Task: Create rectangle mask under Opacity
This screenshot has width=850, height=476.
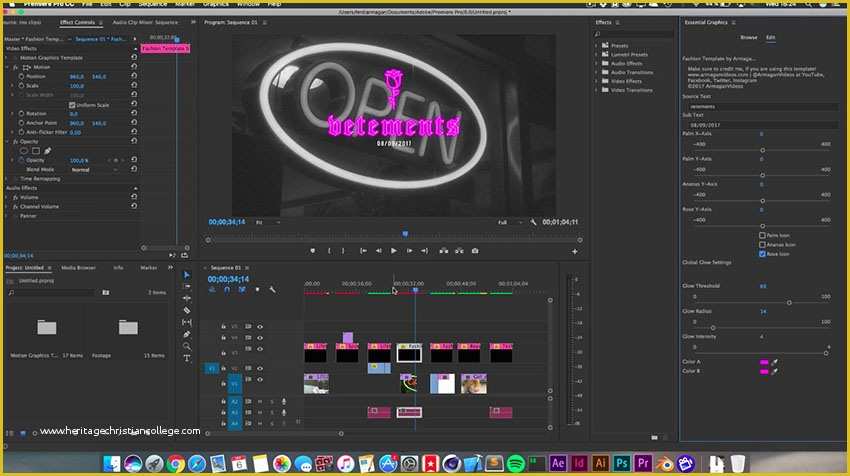Action: 36,151
